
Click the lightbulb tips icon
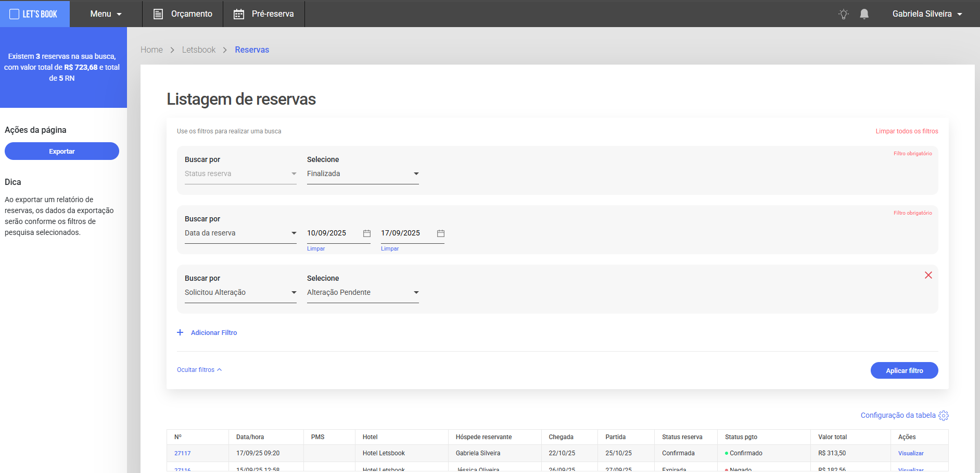(844, 14)
